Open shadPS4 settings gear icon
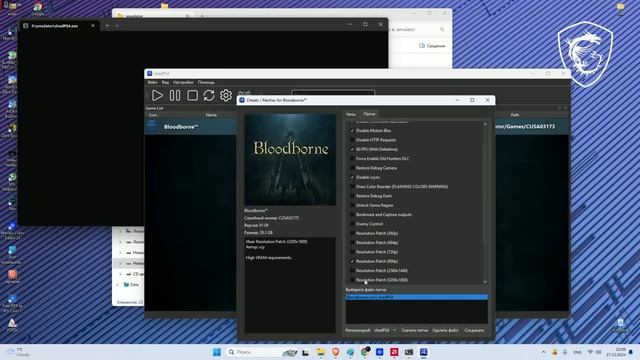The width and height of the screenshot is (640, 360). 226,96
